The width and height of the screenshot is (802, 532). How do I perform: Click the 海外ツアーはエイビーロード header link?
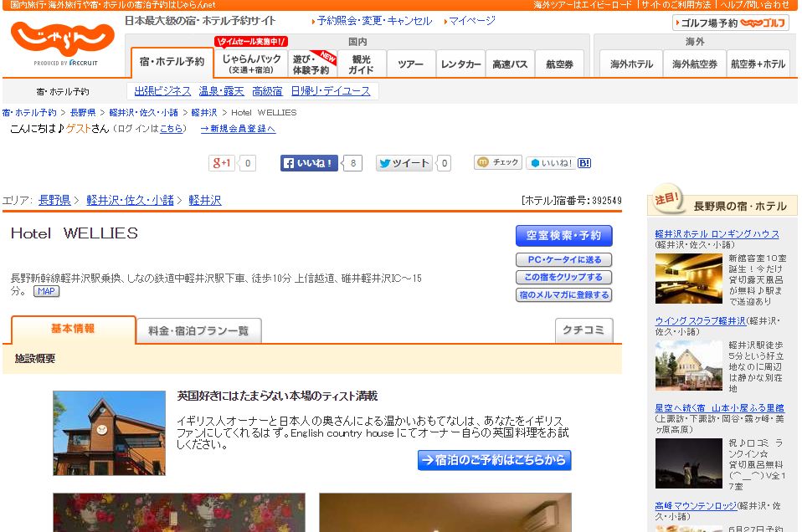[584, 4]
